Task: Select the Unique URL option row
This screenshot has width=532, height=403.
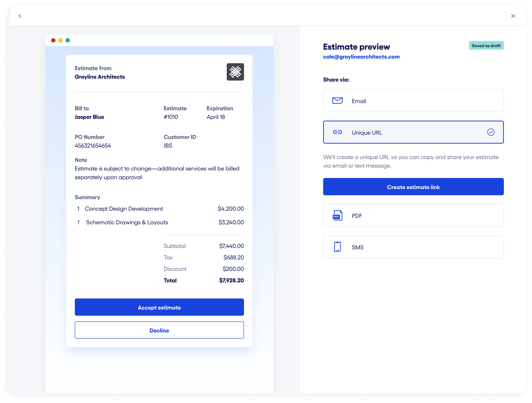Action: [x=413, y=132]
